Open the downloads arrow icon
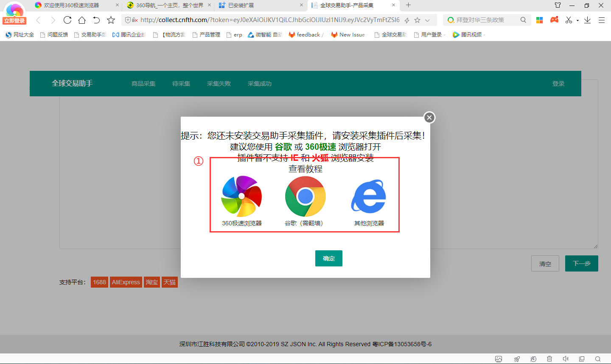611x364 pixels. tap(587, 20)
